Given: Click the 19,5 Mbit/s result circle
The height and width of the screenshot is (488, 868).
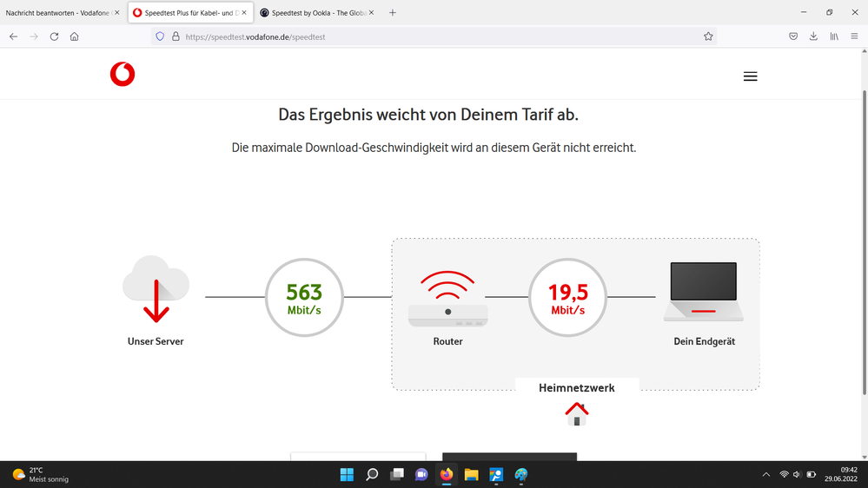Looking at the screenshot, I should pos(567,297).
